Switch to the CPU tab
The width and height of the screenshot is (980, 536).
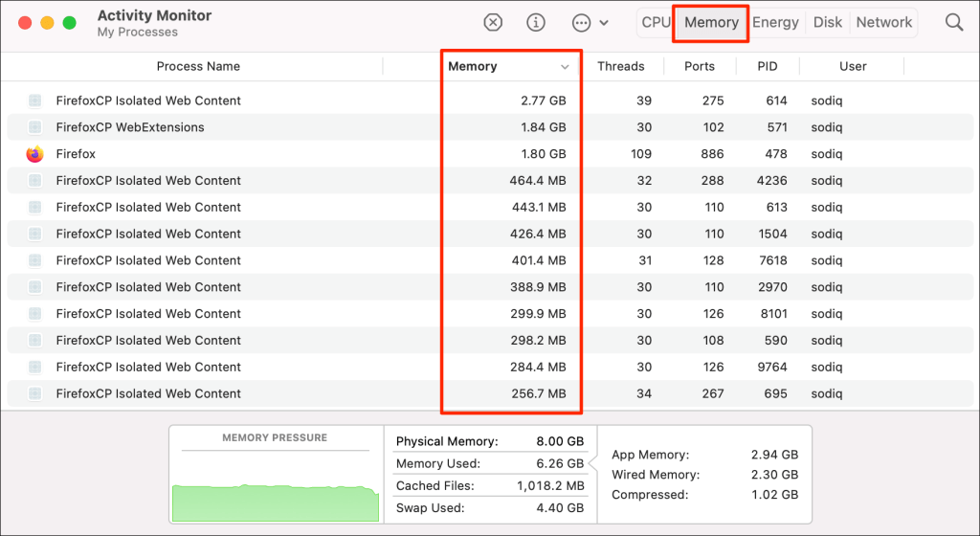point(656,22)
